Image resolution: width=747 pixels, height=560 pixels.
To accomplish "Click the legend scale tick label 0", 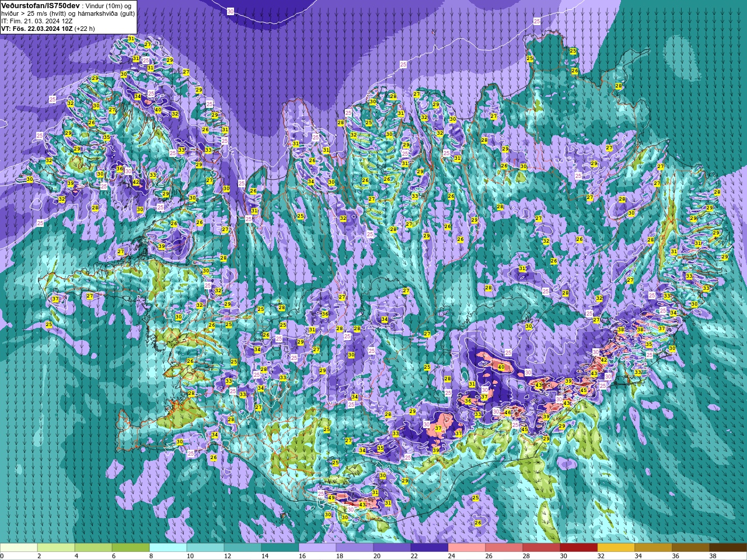I will coord(2,556).
